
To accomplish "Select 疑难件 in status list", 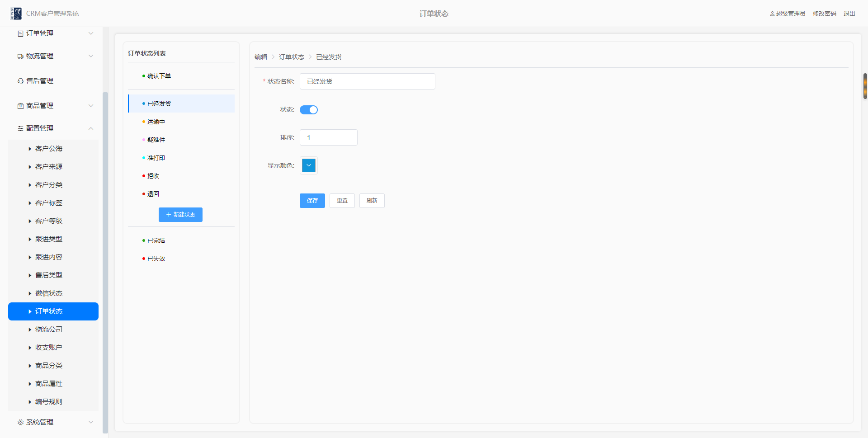I will coord(181,140).
